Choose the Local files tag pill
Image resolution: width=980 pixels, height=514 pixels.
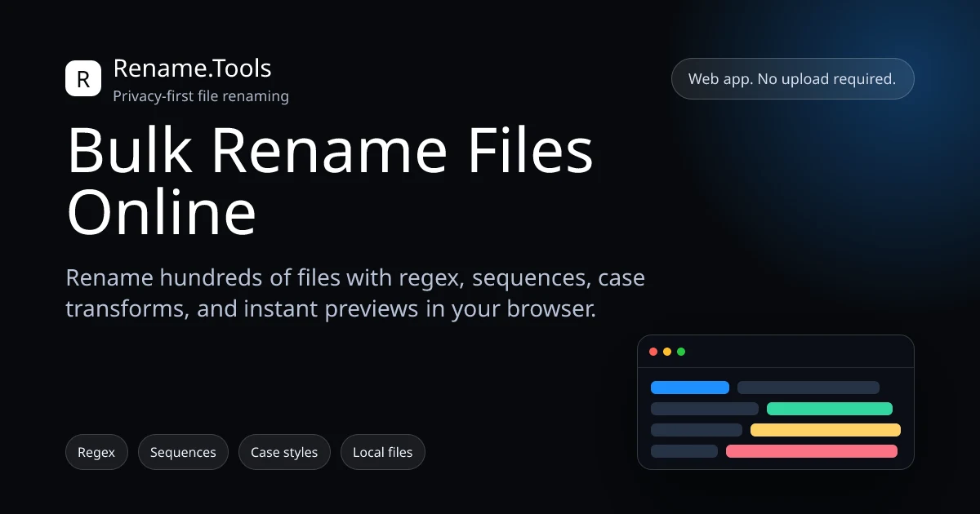point(383,452)
